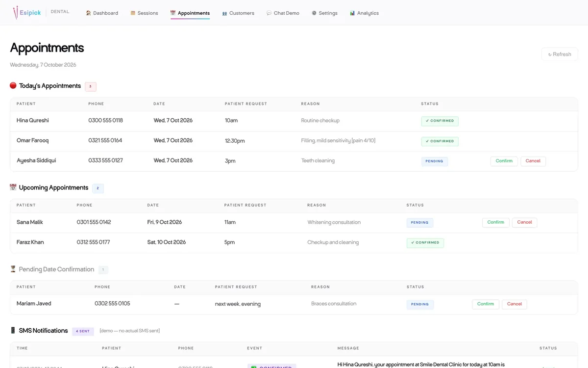Viewport: 588px width, 368px height.
Task: Click phone number 0321 555 0164
Action: tap(105, 141)
